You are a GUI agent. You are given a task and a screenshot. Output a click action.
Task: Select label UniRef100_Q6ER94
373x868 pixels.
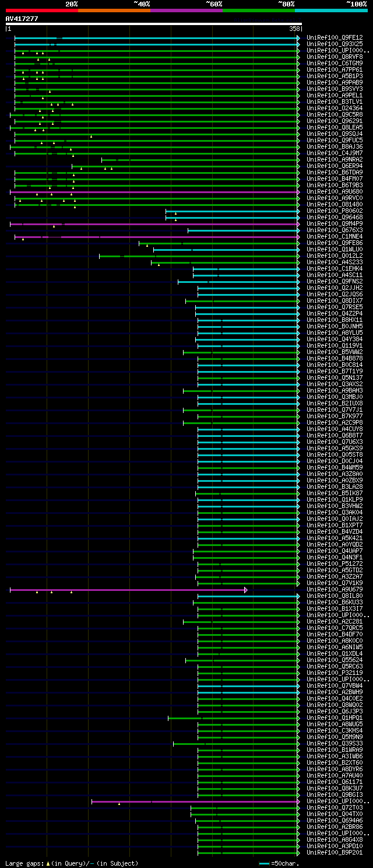335,166
